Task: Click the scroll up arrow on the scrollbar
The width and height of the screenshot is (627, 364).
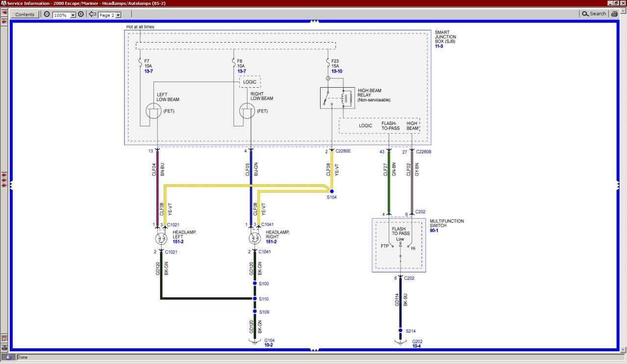Action: pyautogui.click(x=623, y=12)
